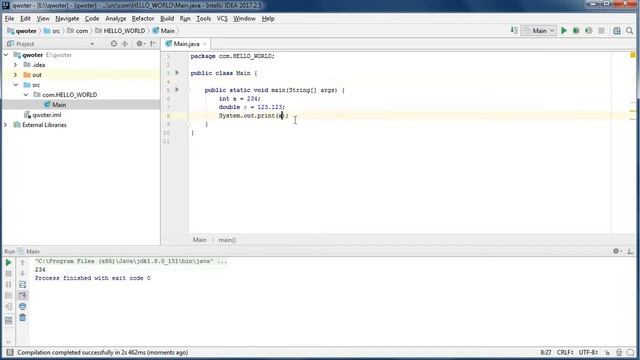Open the Refactor menu
The image size is (640, 360).
point(143,18)
